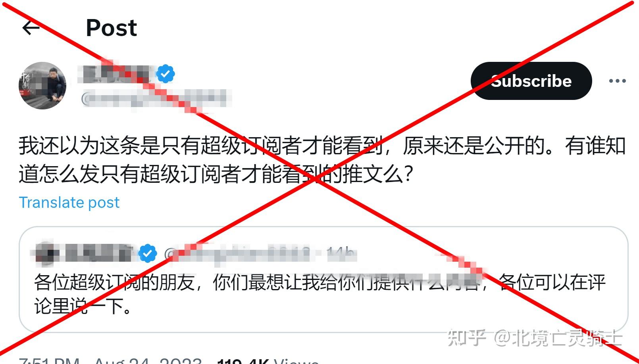Image resolution: width=639 pixels, height=364 pixels.
Task: Click the Post header title
Action: click(112, 28)
